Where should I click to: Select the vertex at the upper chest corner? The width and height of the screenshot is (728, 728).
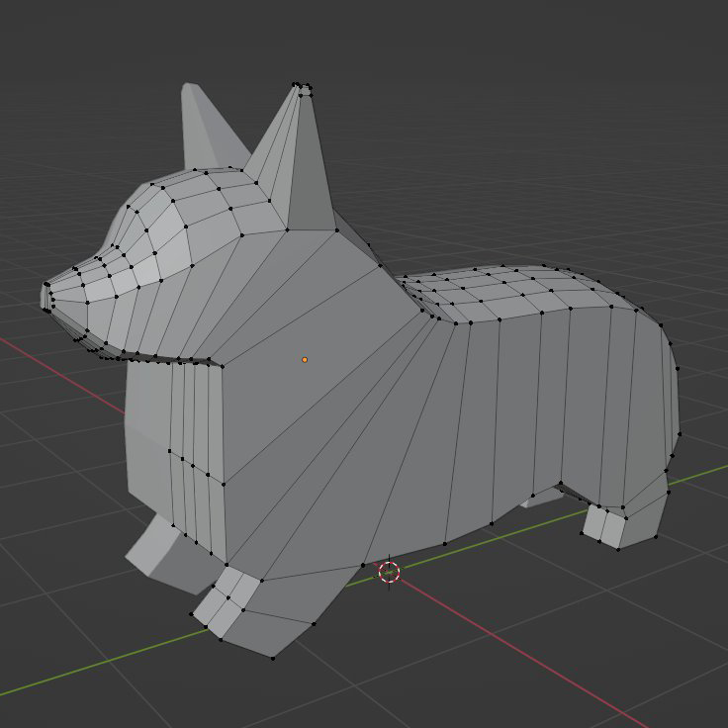pos(224,365)
